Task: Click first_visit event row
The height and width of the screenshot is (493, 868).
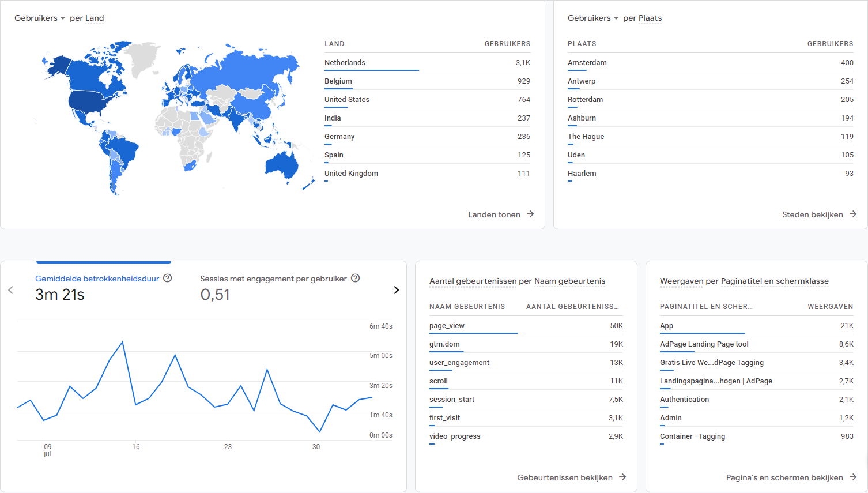Action: tap(526, 417)
